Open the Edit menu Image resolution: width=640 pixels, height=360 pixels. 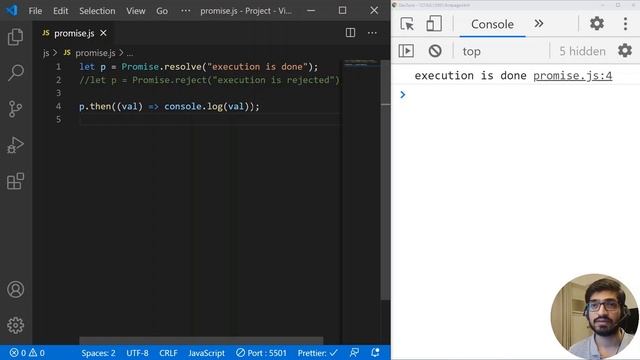point(60,11)
